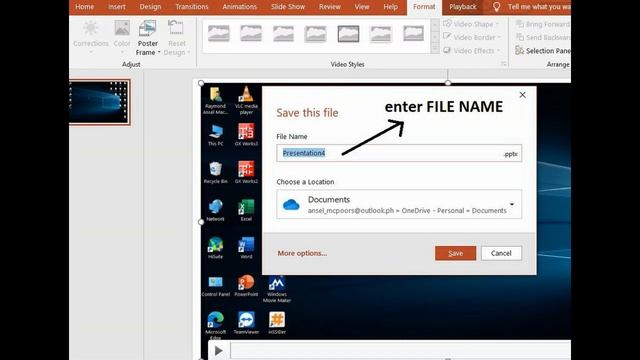Click the VLC media player icon

246,100
